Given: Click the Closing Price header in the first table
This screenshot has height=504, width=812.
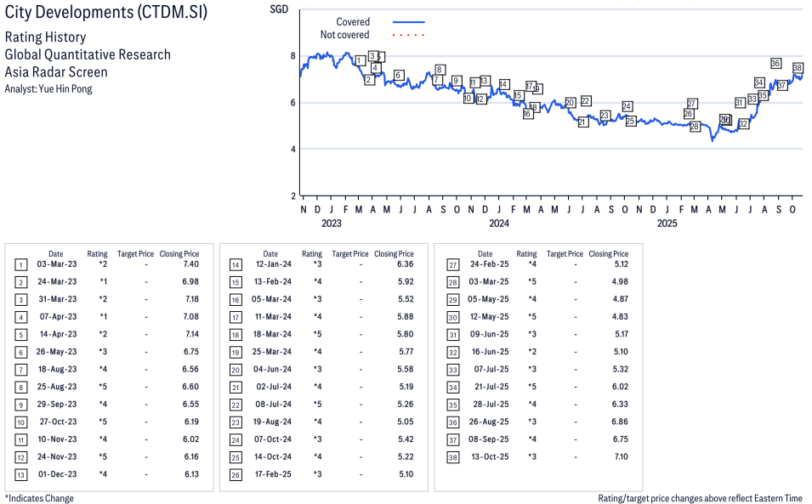Looking at the screenshot, I should (179, 253).
